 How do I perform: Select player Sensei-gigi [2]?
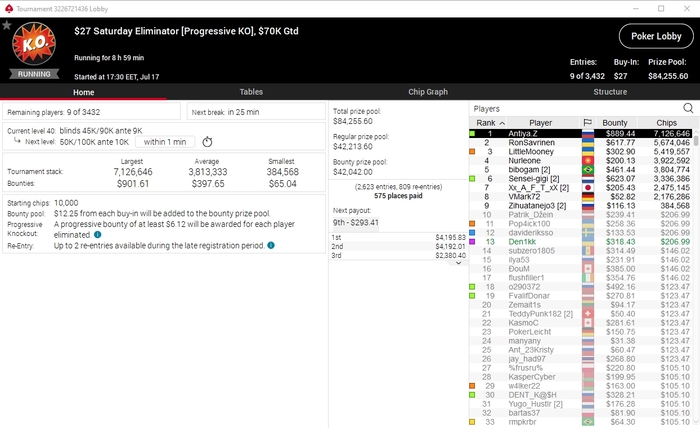pos(580,179)
